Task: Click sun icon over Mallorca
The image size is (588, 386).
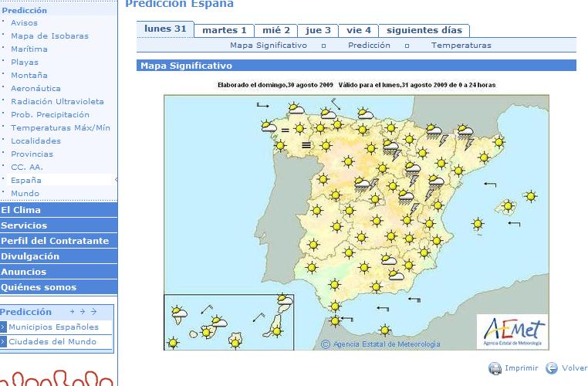Action: [x=508, y=206]
